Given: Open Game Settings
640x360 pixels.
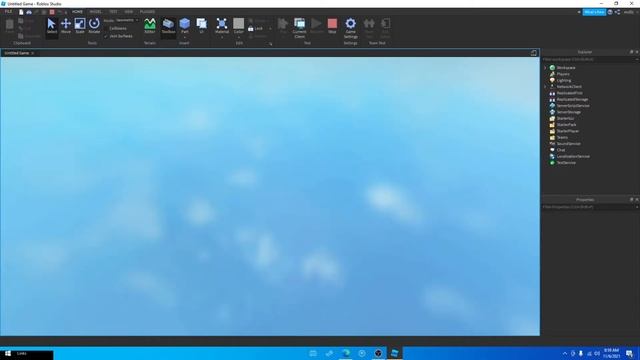Looking at the screenshot, I should (350, 28).
